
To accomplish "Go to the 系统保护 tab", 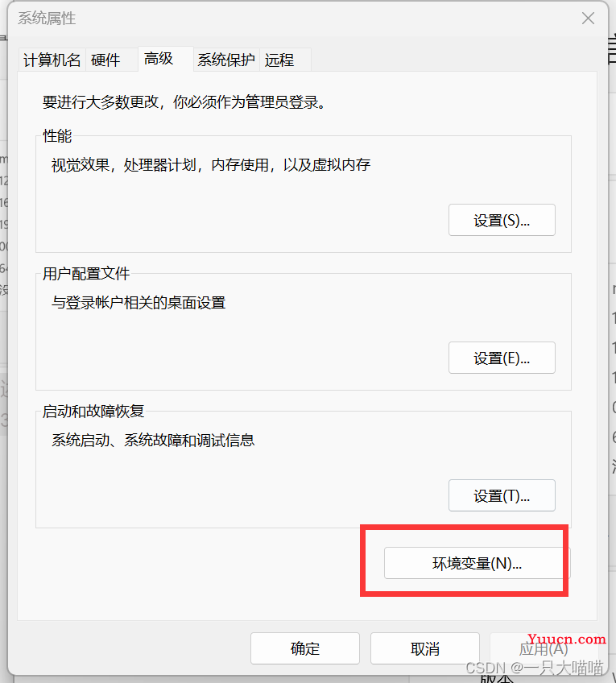I will click(226, 60).
